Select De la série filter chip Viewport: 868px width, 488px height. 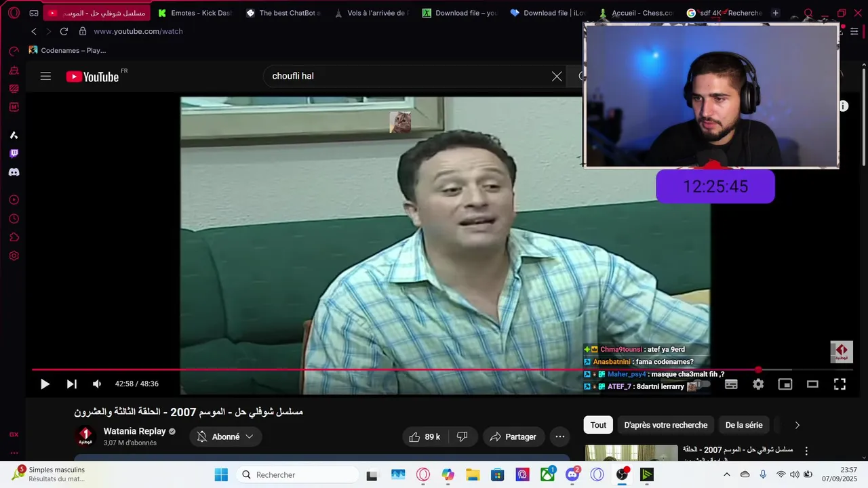(744, 426)
